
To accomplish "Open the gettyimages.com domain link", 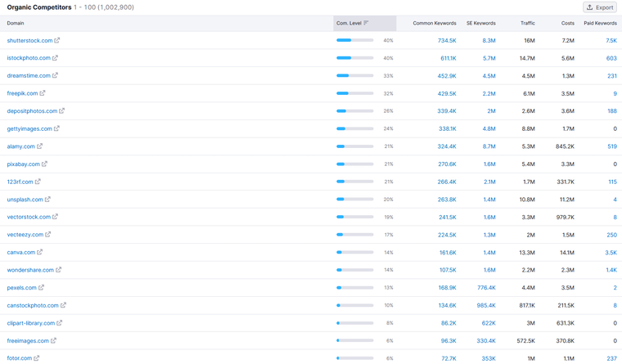I will pos(29,128).
